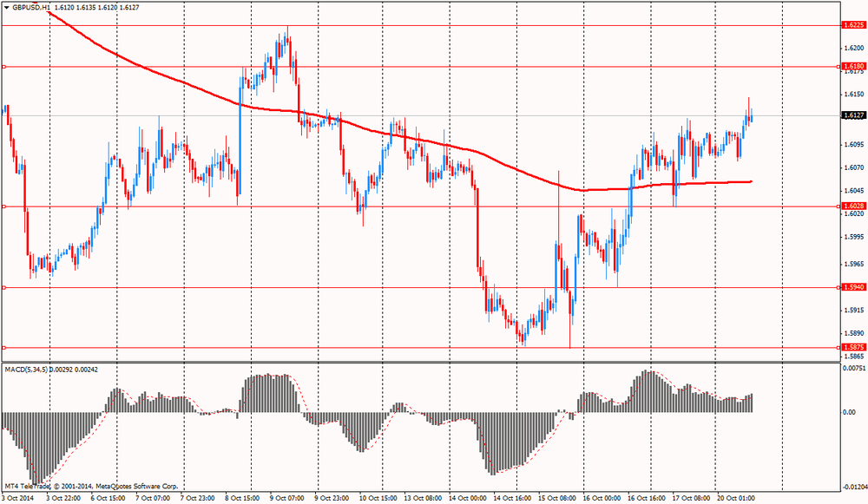The width and height of the screenshot is (868, 504).
Task: Click the 16 Oct 16:00 time label
Action: tap(648, 498)
